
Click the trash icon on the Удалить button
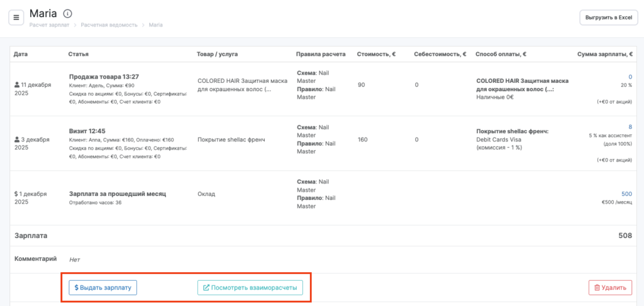[595, 288]
